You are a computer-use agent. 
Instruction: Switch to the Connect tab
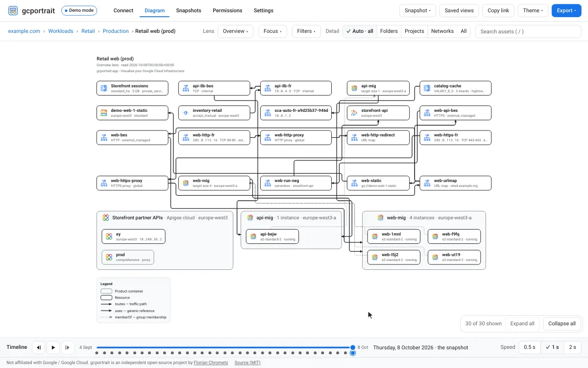(123, 10)
